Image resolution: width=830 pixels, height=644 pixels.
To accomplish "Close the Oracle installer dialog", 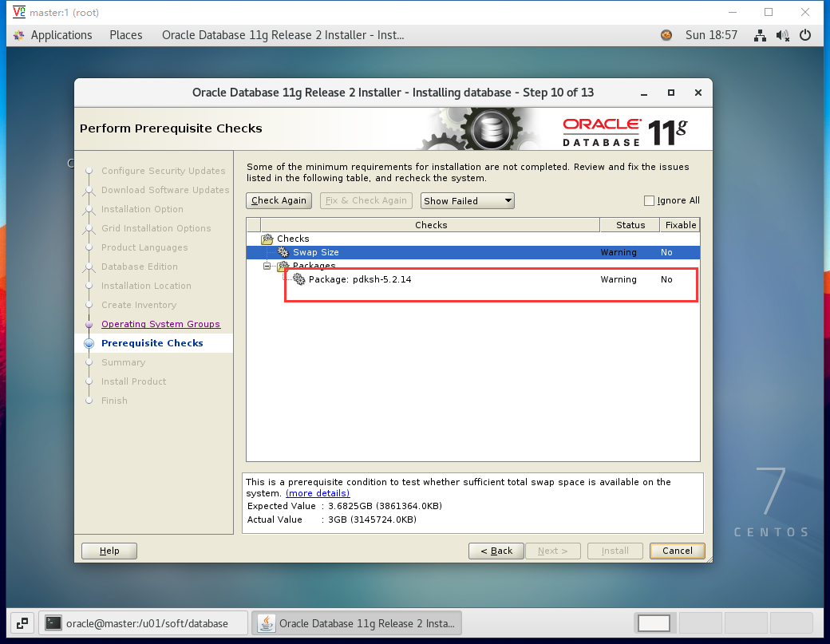I will (698, 93).
